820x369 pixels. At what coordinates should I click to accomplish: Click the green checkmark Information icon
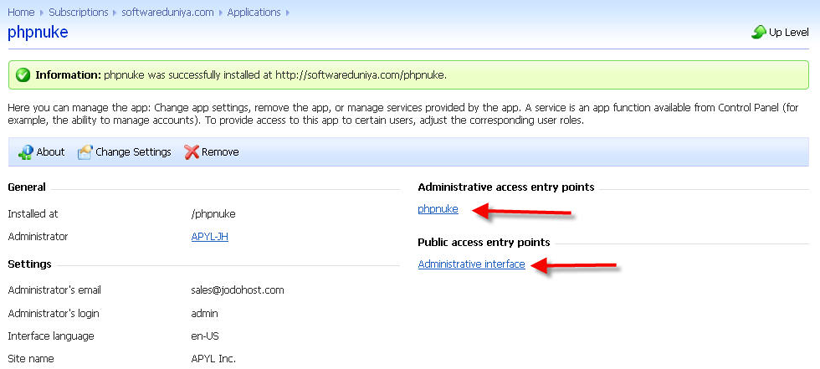[22, 75]
